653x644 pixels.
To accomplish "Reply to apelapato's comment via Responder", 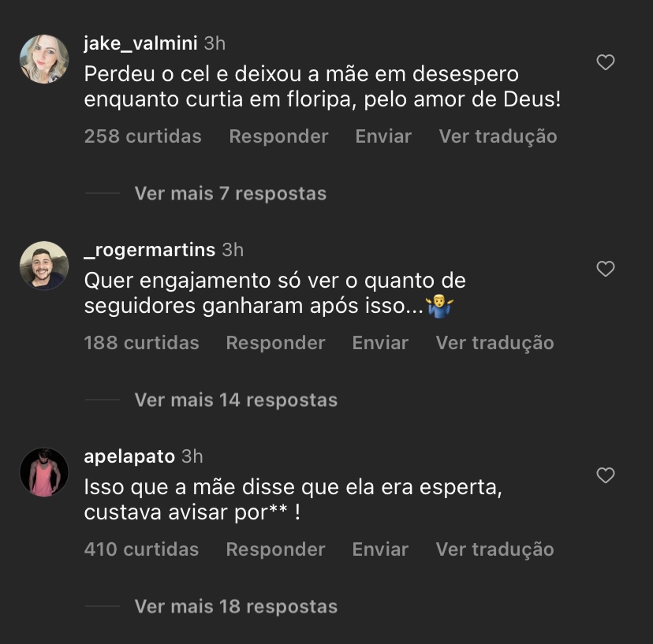I will tap(275, 549).
